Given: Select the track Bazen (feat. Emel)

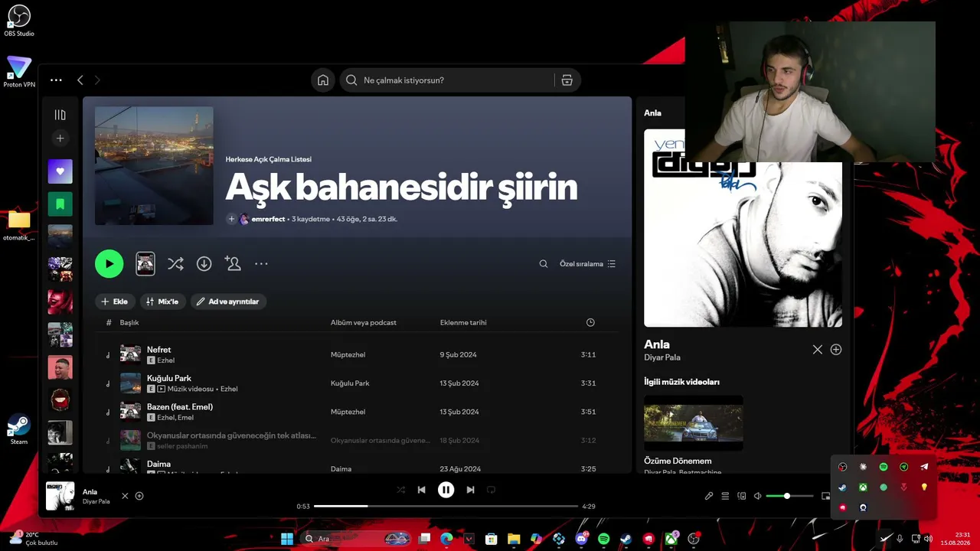Looking at the screenshot, I should click(x=357, y=412).
